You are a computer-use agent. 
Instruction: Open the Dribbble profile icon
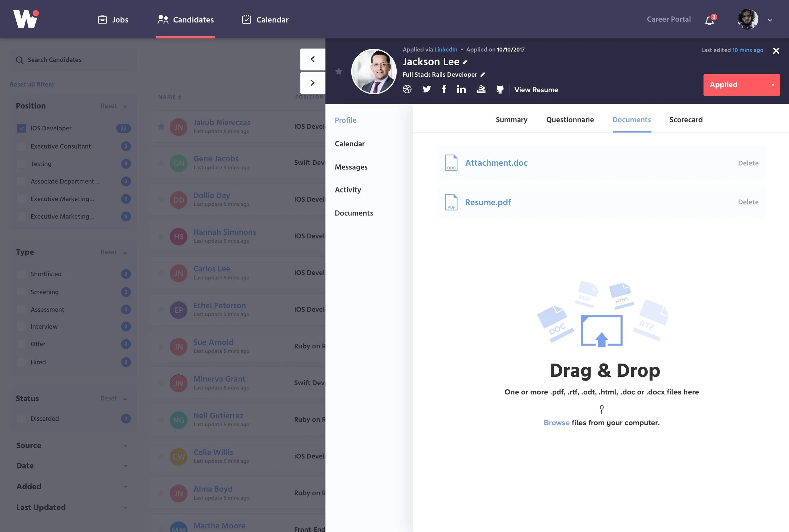coord(407,89)
